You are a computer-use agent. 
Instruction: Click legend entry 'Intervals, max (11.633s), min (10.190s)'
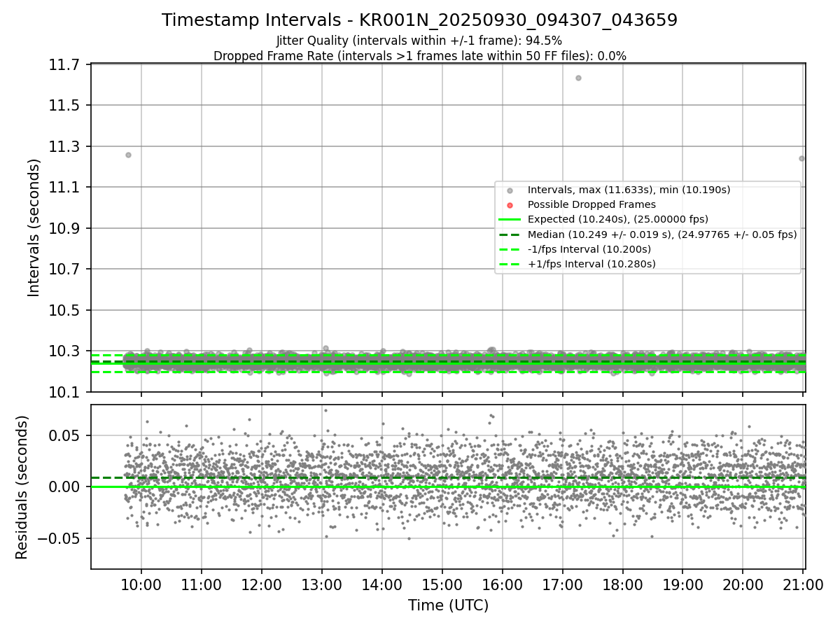629,190
